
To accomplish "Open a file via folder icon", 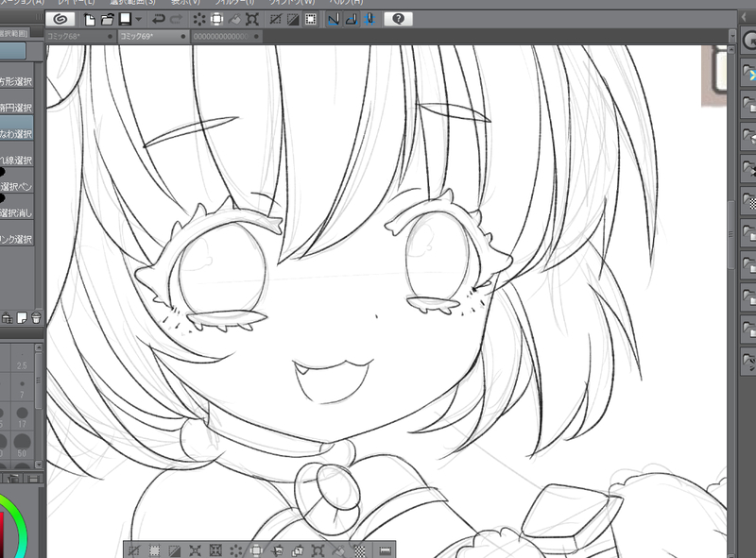I will 108,19.
